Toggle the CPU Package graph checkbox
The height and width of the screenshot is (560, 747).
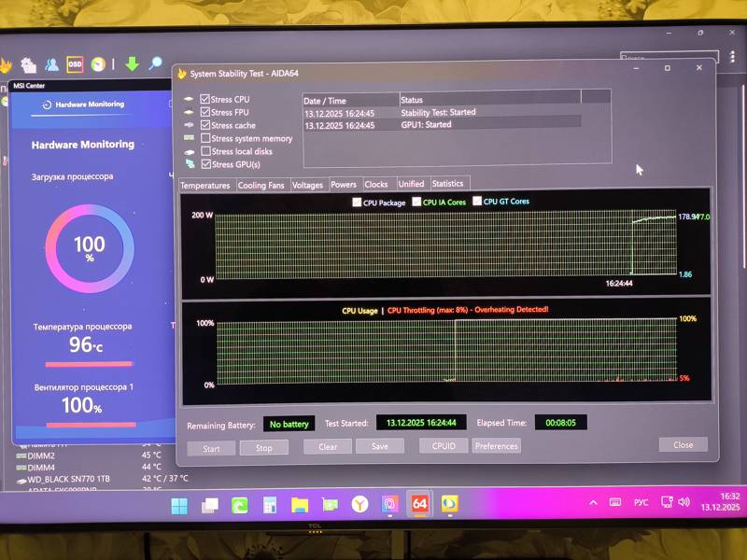point(358,202)
